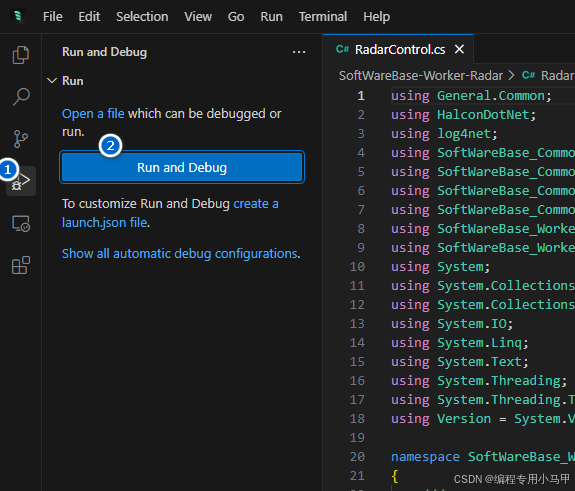This screenshot has height=491, width=575.
Task: Click line number 1 in the gutter
Action: [x=361, y=96]
